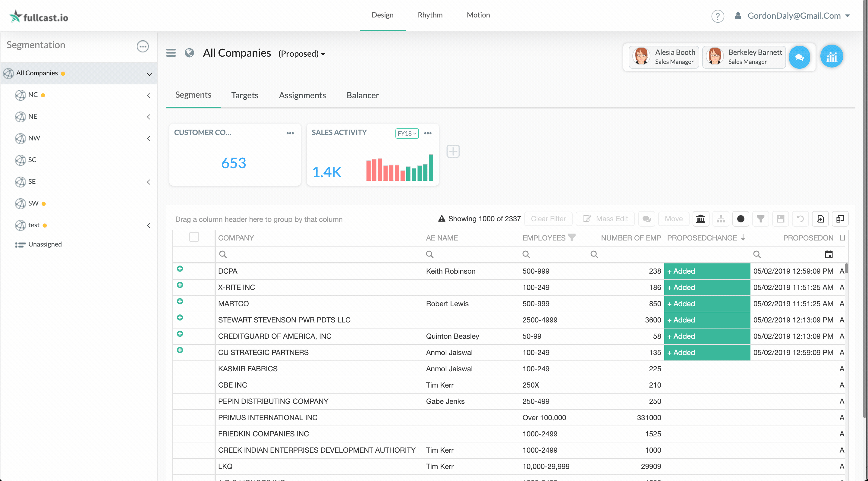This screenshot has height=481, width=868.
Task: Click the Number of Emp column search field
Action: tap(625, 254)
